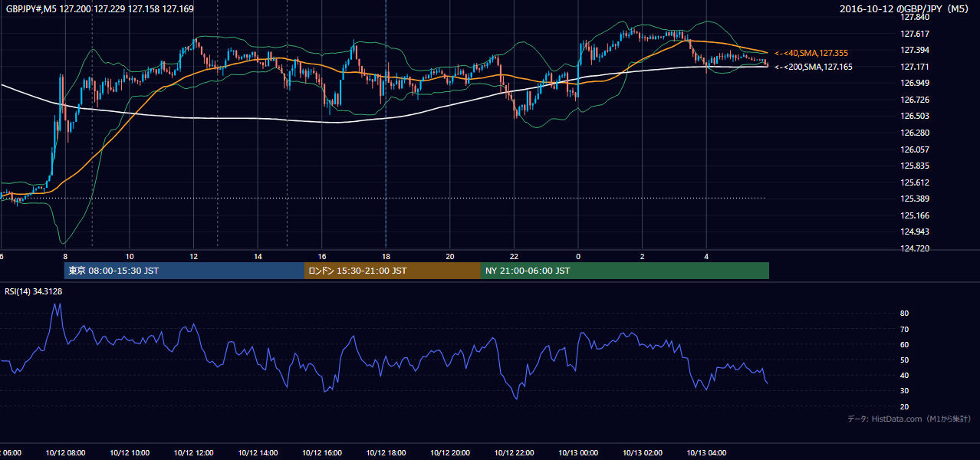Click the 125.389 price axis label
The image size is (980, 460).
click(914, 199)
